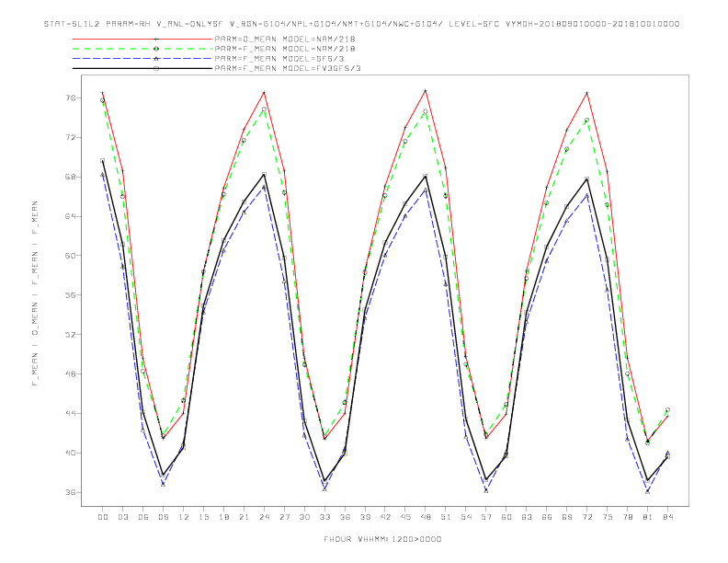Click the x-axis tick label 51

coord(446,517)
